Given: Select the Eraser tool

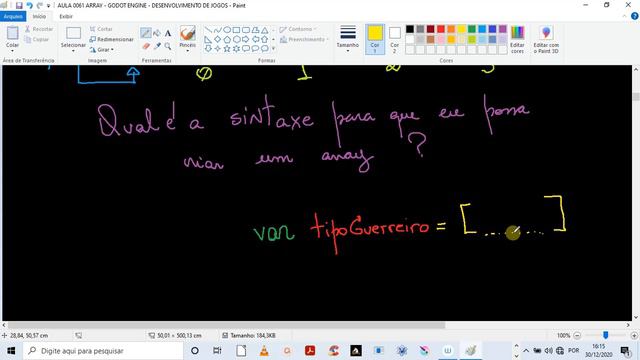Looking at the screenshot, I should click(146, 46).
